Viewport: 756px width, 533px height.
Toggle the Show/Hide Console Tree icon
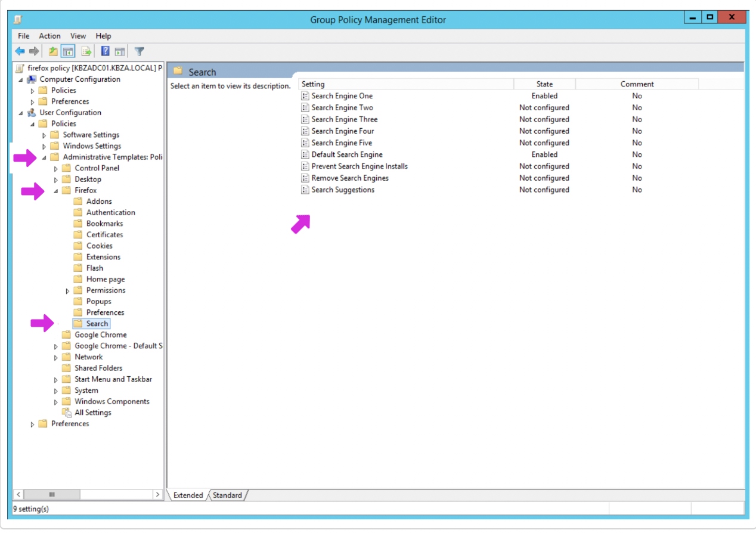(x=68, y=51)
